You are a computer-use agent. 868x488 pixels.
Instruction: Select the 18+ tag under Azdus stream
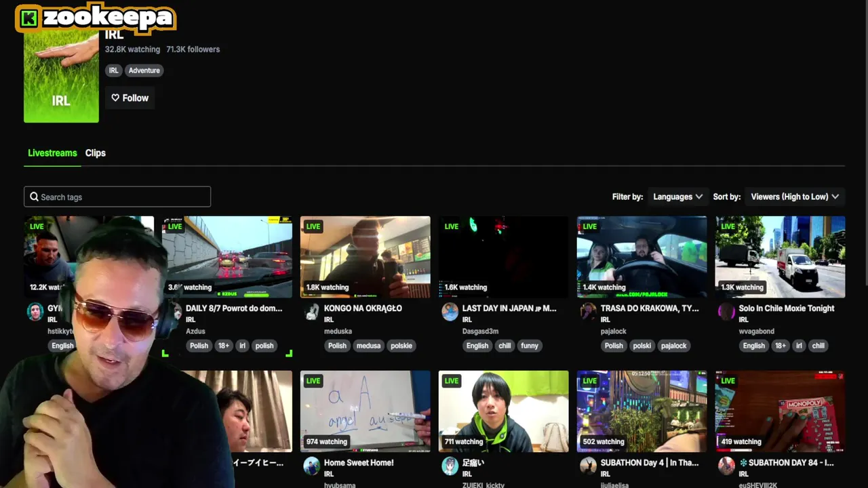click(224, 346)
